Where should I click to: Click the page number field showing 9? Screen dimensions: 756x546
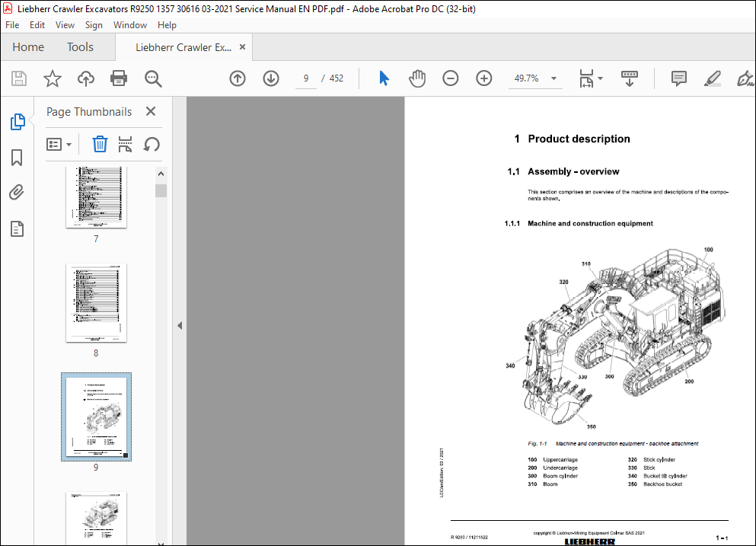306,78
